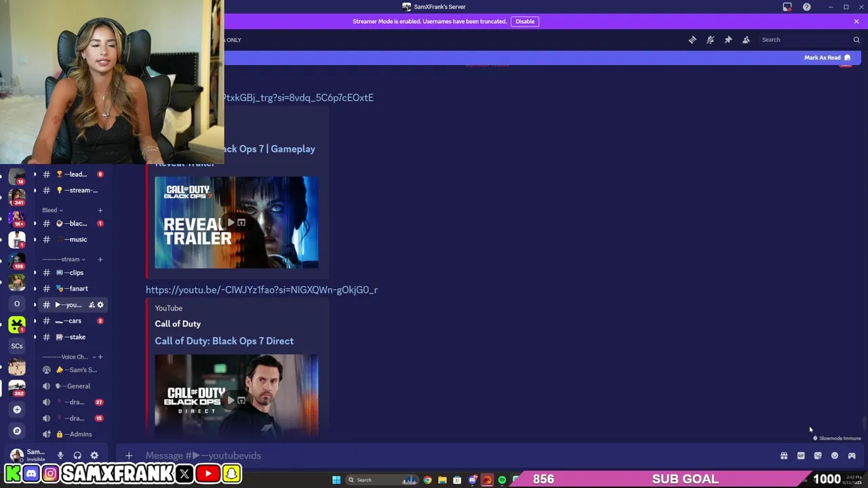Screen dimensions: 868x488
Task: Click the magnifier icon in Search box
Action: (x=856, y=40)
